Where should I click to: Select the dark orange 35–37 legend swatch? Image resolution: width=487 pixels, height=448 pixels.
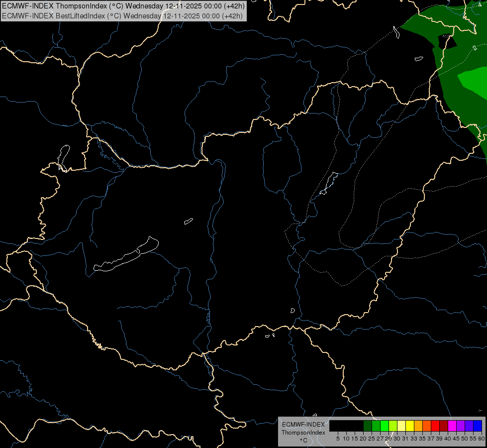(427, 426)
